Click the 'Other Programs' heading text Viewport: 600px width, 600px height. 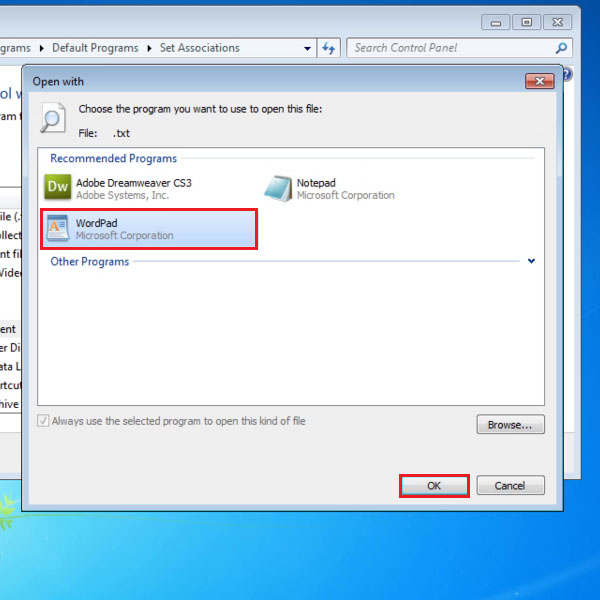[90, 262]
